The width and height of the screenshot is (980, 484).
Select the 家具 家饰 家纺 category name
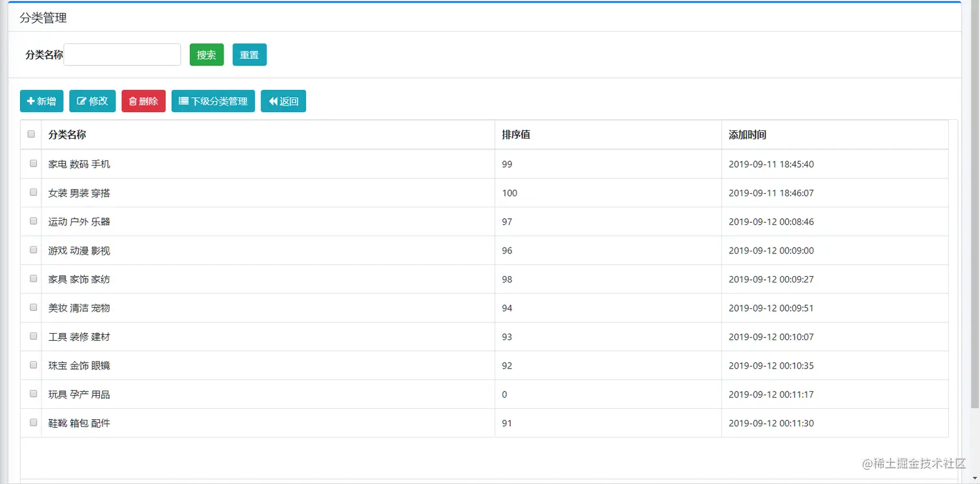tap(79, 279)
